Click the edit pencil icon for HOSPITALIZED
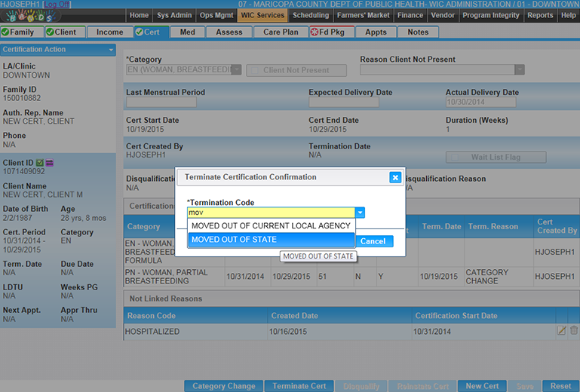 (x=561, y=330)
